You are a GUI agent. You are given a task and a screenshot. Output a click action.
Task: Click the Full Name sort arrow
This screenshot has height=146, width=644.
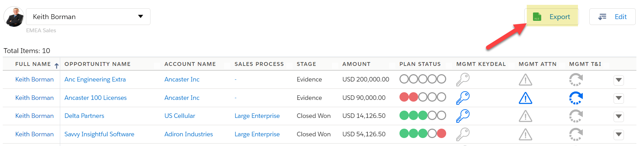tap(56, 66)
